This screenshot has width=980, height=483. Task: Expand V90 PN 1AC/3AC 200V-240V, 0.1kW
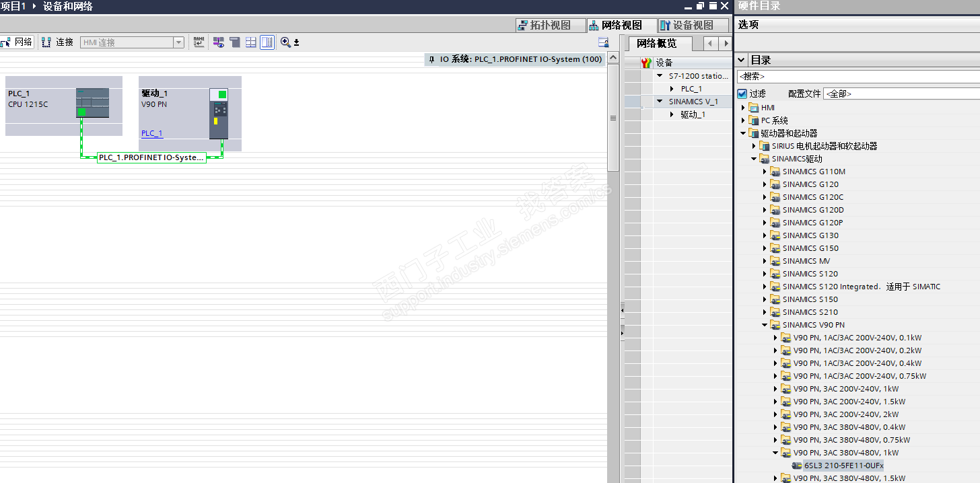776,338
